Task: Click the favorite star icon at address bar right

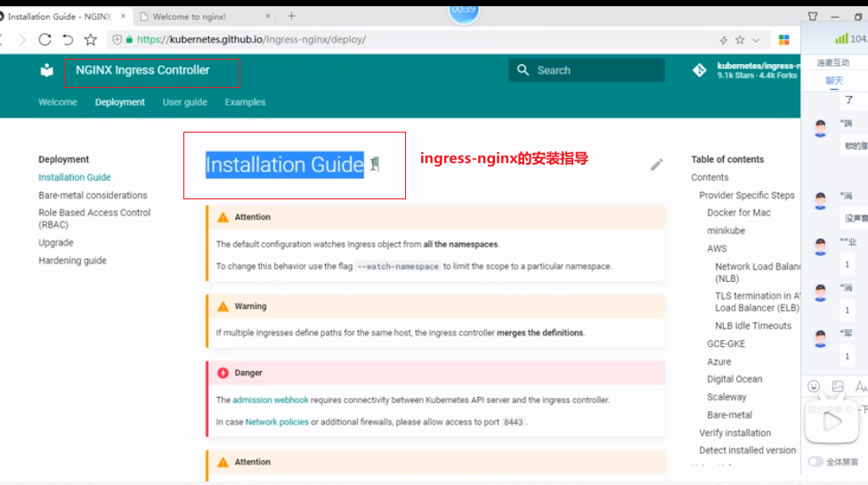Action: tap(740, 40)
